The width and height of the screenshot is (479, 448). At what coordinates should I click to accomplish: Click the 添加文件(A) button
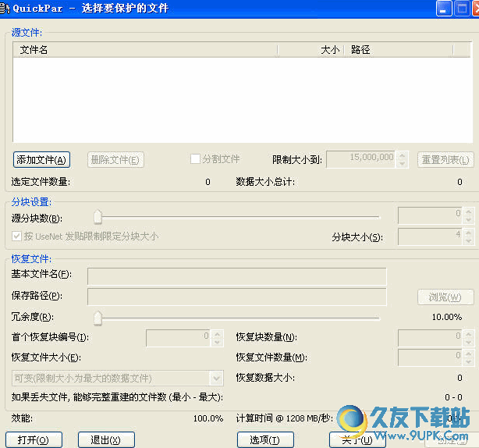41,159
